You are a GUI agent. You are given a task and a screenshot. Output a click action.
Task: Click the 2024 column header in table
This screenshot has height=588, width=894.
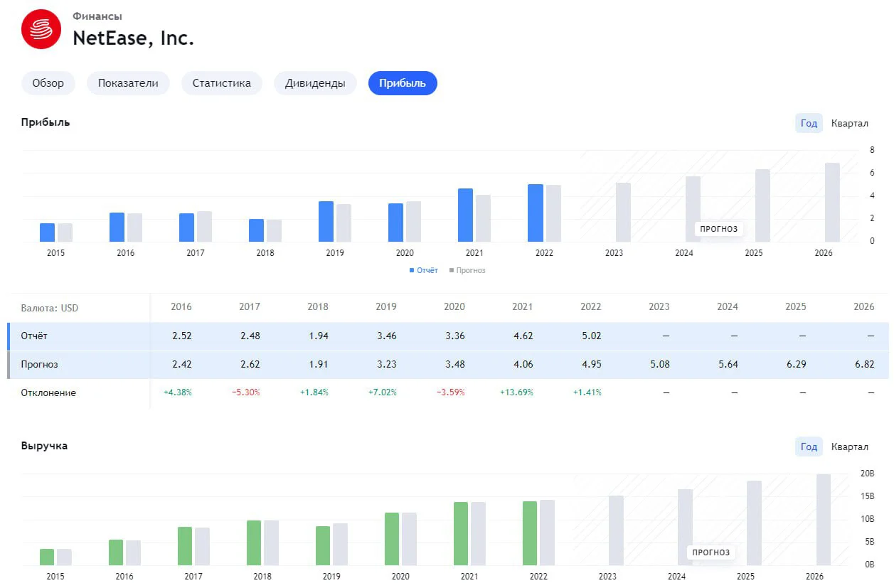tap(728, 307)
